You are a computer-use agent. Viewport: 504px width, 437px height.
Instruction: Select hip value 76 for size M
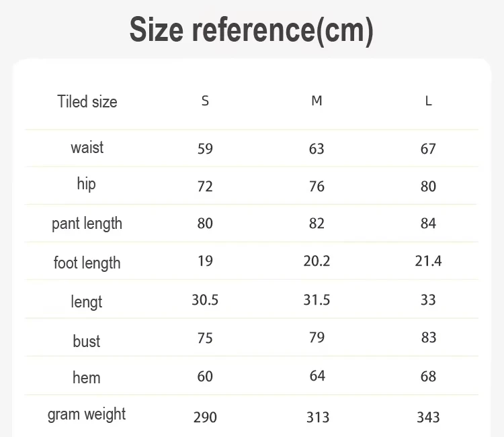point(317,187)
